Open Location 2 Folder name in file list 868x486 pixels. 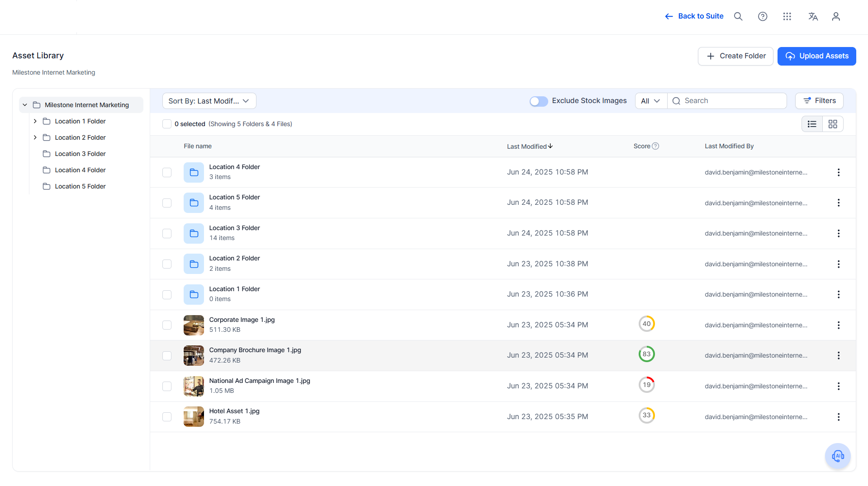tap(234, 258)
